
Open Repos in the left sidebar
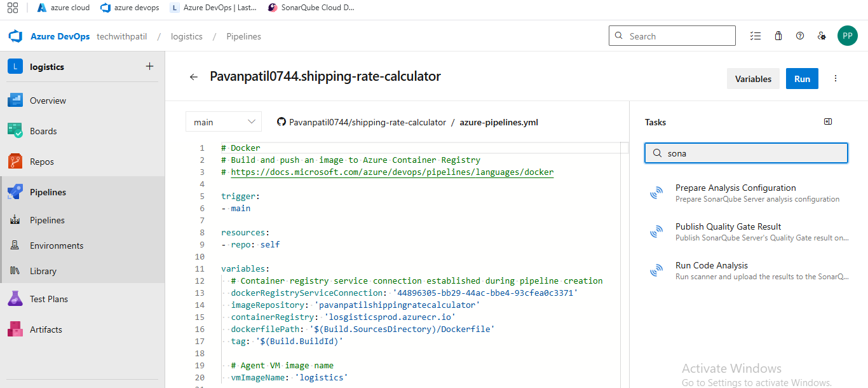[x=42, y=162]
